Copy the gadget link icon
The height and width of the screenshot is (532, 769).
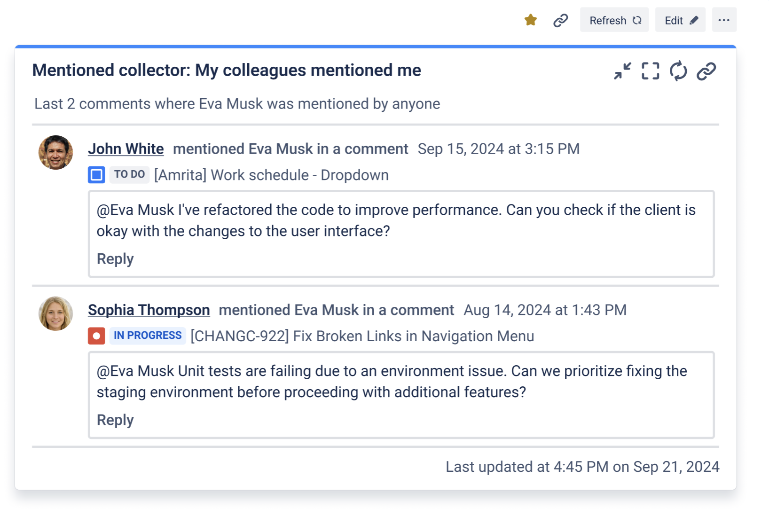[706, 71]
